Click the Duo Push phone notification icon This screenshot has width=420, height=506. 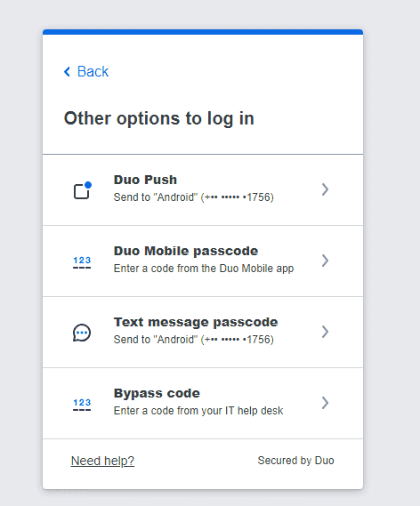tap(83, 190)
